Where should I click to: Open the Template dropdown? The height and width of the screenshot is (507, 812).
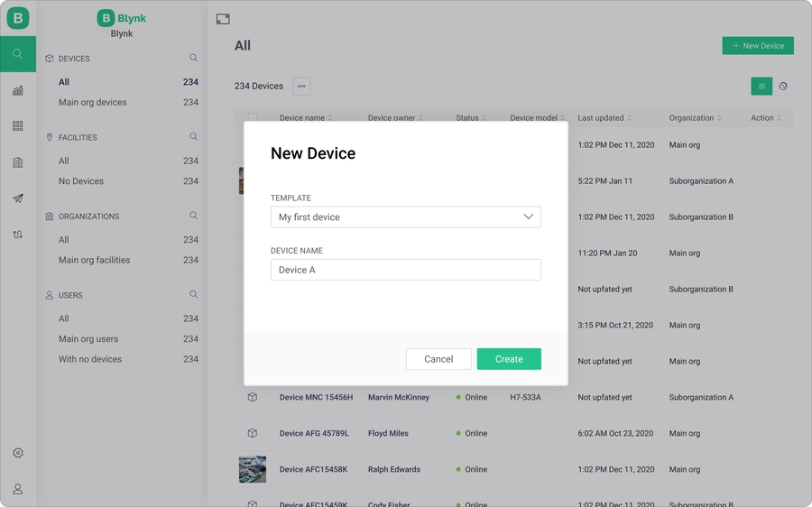click(406, 217)
